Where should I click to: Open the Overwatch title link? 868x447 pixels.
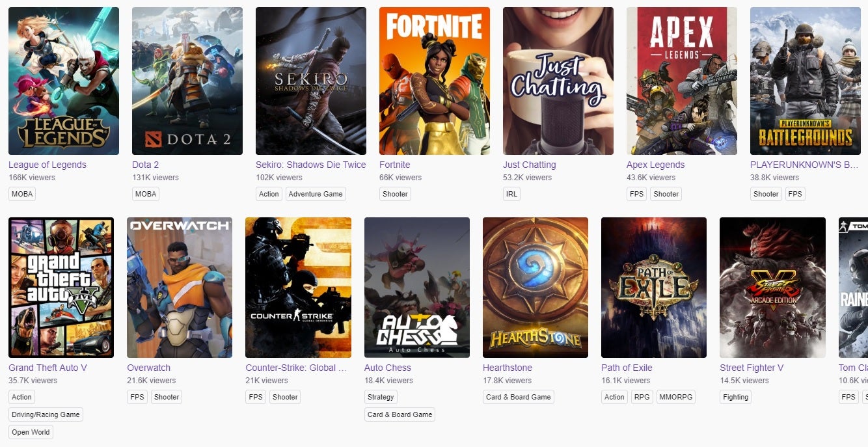(148, 368)
